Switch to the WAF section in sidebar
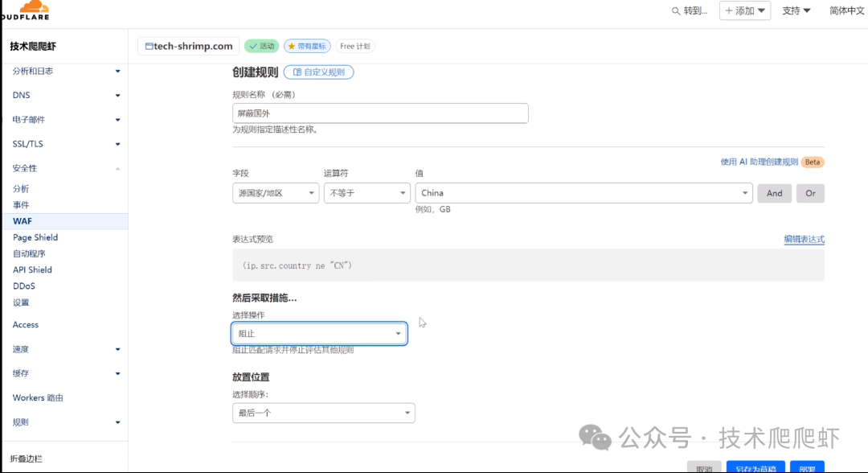 pos(22,220)
